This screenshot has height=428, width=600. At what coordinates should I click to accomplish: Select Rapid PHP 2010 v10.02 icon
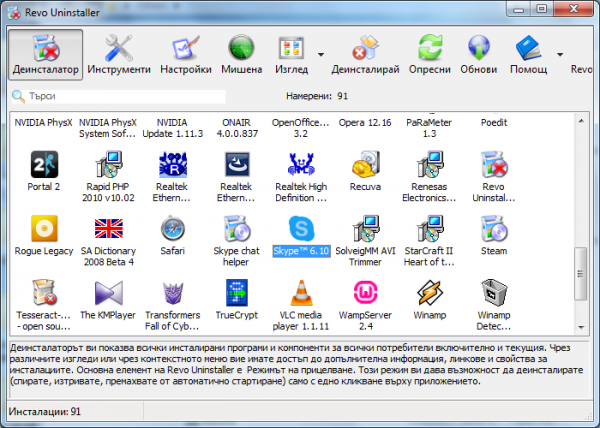108,164
